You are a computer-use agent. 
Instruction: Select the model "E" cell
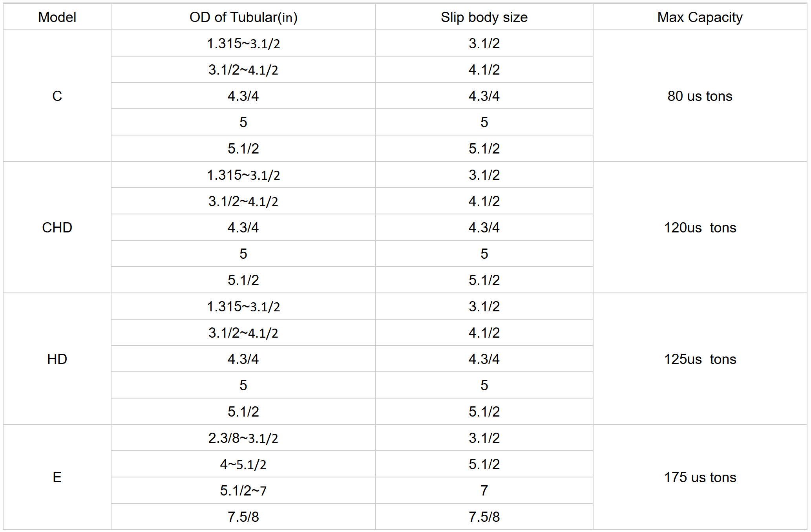point(57,477)
